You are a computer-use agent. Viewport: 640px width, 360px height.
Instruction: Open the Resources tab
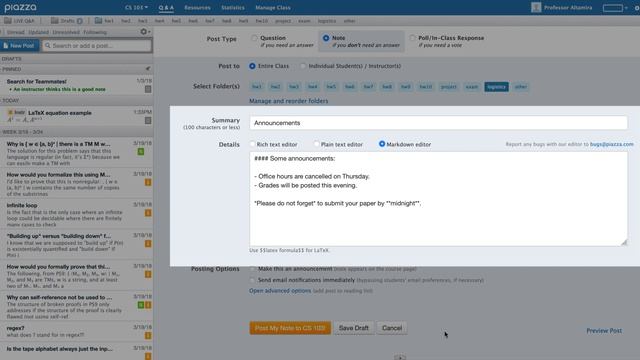pyautogui.click(x=197, y=7)
